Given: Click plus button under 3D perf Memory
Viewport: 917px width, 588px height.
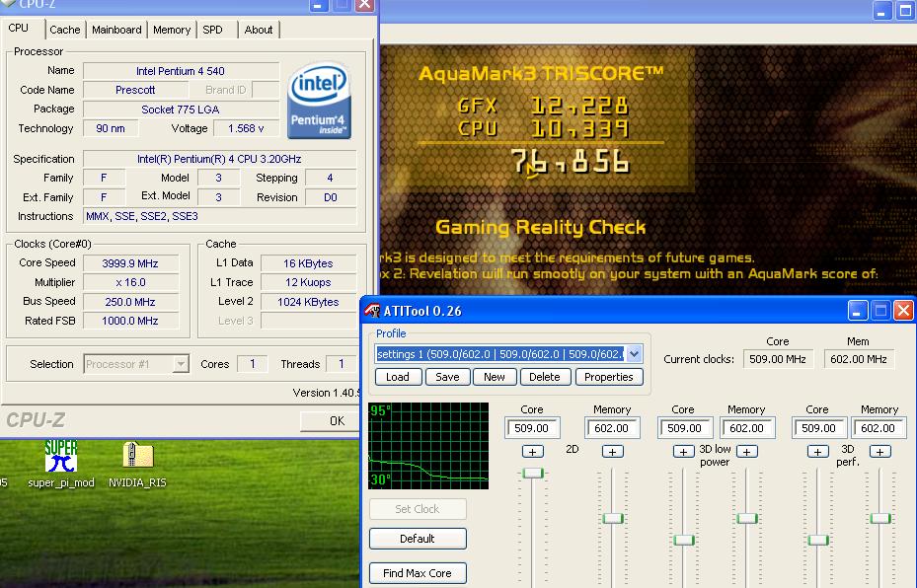Looking at the screenshot, I should pyautogui.click(x=880, y=451).
